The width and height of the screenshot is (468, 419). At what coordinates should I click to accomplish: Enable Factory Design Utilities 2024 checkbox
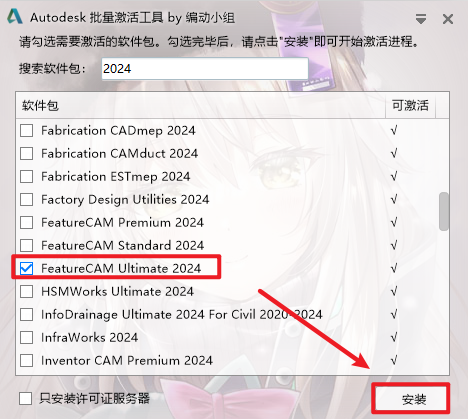tap(26, 199)
